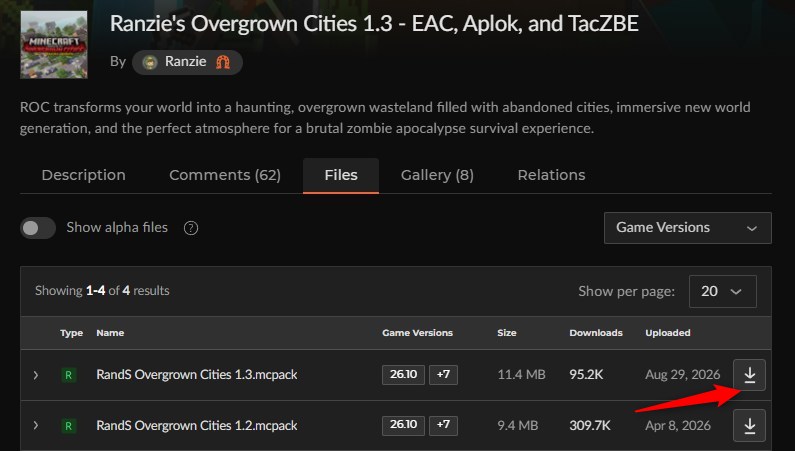Open the project's Minecraft thumbnail image
Viewport: 795px width, 451px height.
[x=54, y=45]
